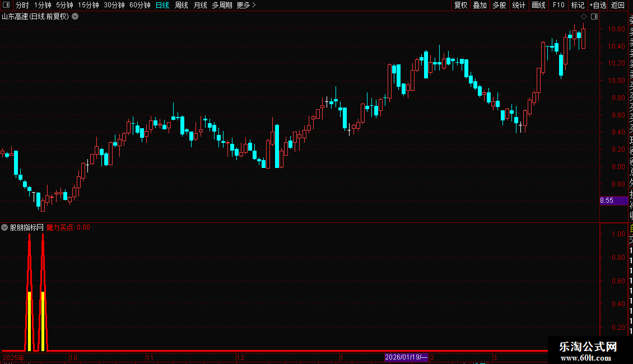Toggle the chart panel layout icon at top-right

click(x=594, y=17)
